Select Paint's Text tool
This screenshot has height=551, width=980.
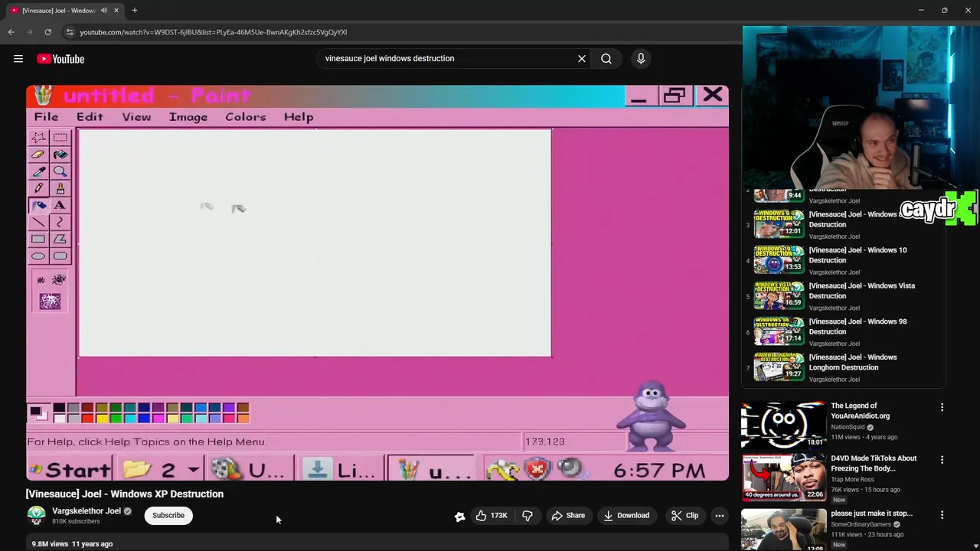tap(60, 205)
